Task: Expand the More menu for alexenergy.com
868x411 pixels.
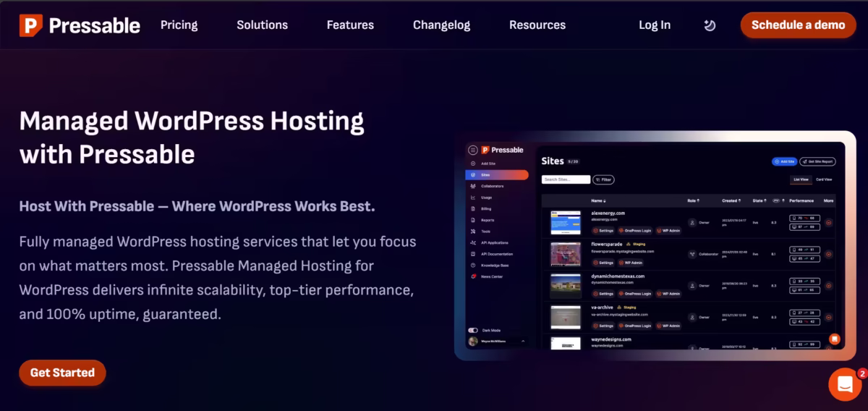Action: pos(828,223)
